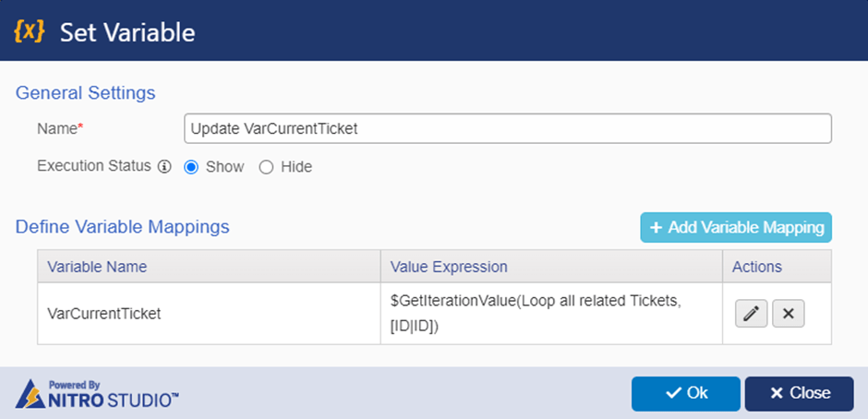Click the $GetIterationValue expression cell
The height and width of the screenshot is (419, 868).
551,314
